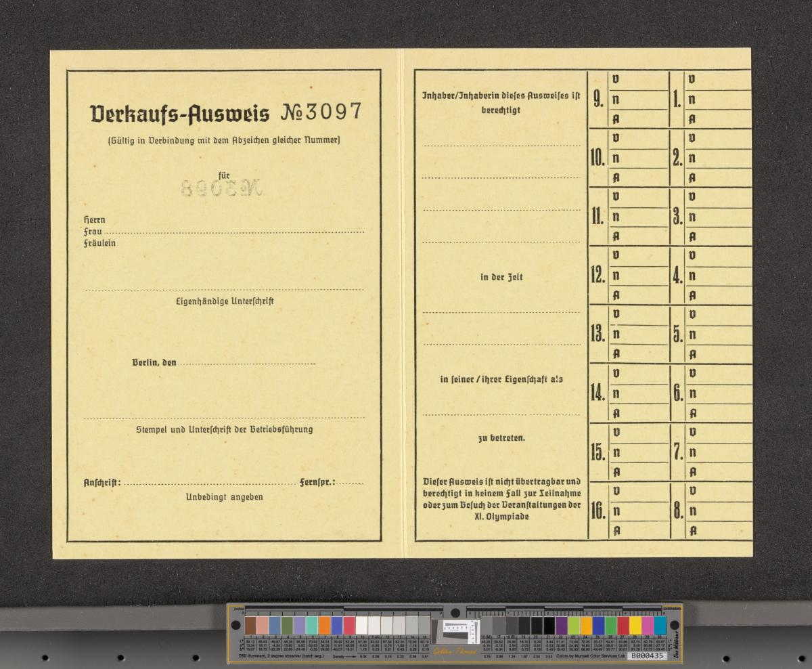Click the orange swatch numbered 7
Image resolution: width=812 pixels, height=669 pixels.
point(324,626)
